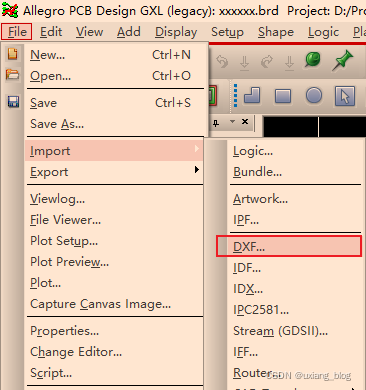Click the redo arrow toolbar icon
The width and height of the screenshot is (366, 390).
[267, 62]
